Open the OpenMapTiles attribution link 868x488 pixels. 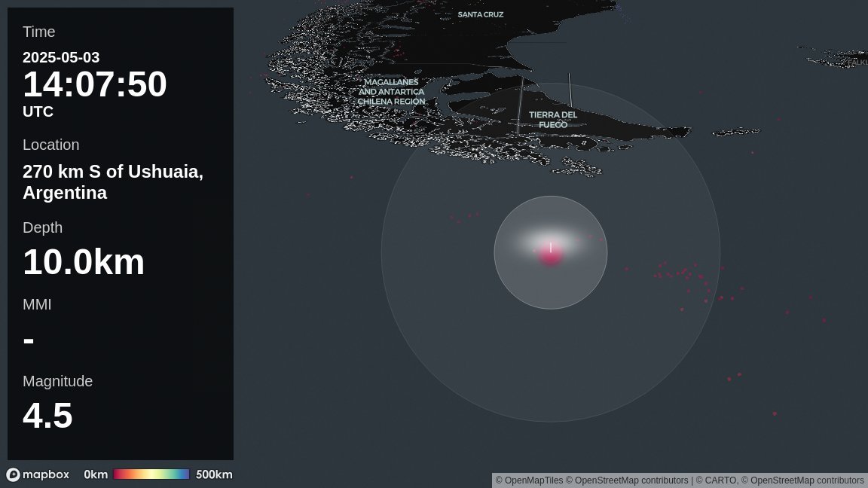[x=533, y=480]
